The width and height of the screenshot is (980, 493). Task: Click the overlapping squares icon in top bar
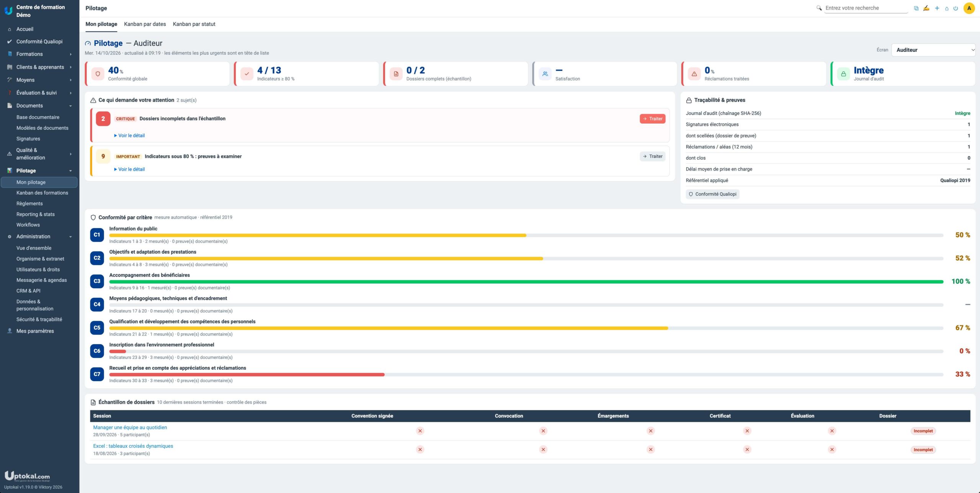tap(916, 8)
